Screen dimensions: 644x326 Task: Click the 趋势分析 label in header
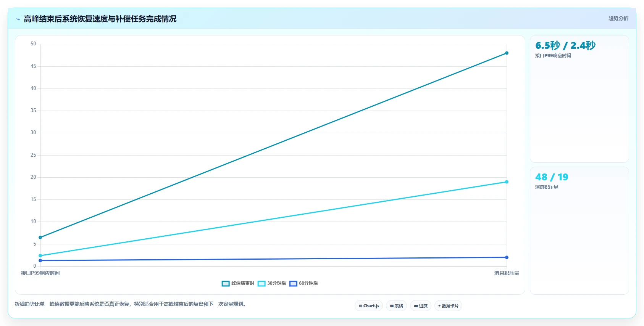(x=618, y=18)
